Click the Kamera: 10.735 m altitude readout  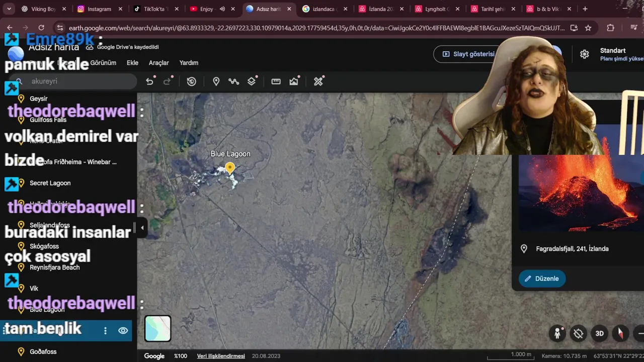tap(564, 356)
